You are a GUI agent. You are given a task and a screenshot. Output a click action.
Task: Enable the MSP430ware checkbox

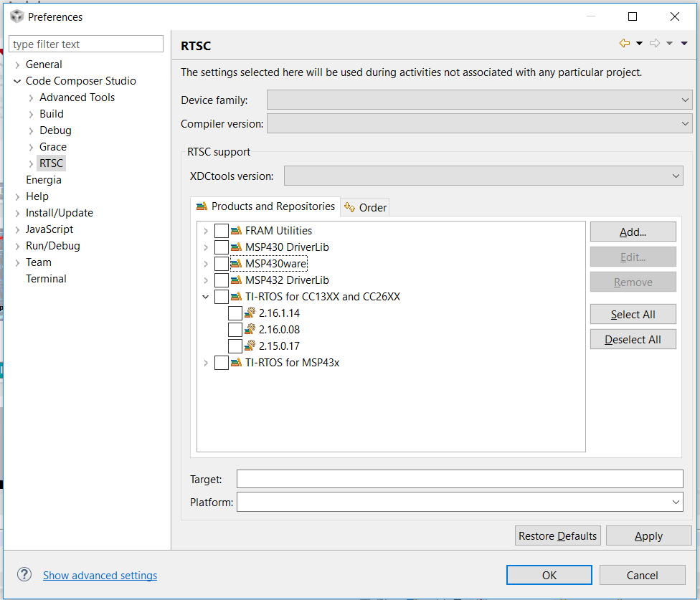(x=222, y=264)
